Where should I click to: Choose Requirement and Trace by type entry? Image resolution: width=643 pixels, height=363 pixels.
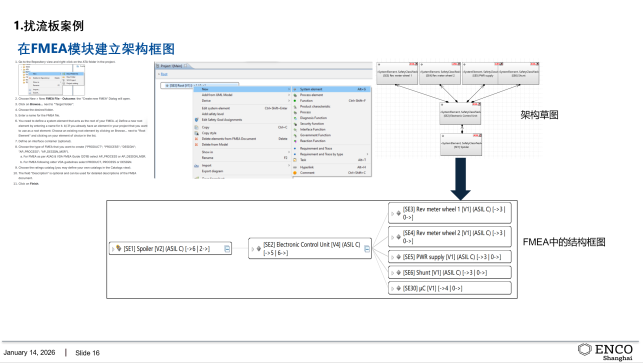tap(331, 154)
